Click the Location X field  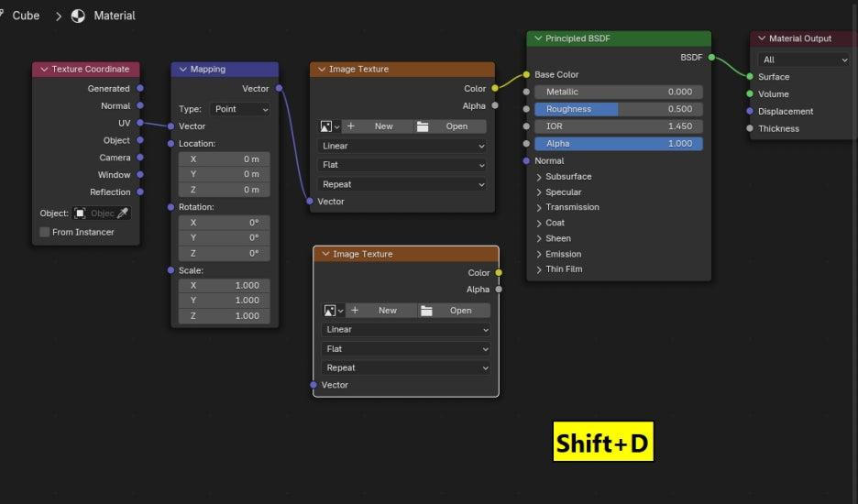tap(224, 159)
